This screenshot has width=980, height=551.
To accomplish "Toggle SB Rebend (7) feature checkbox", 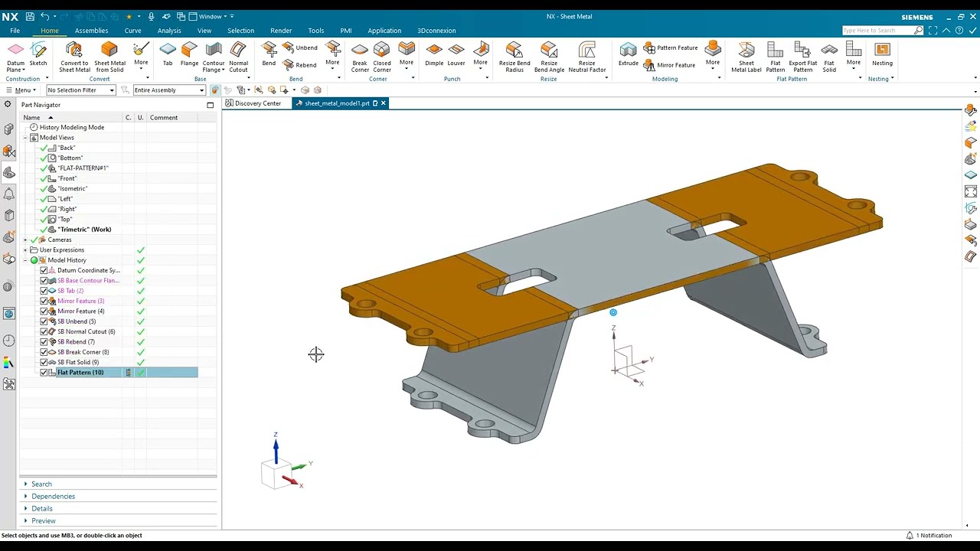I will tap(44, 342).
